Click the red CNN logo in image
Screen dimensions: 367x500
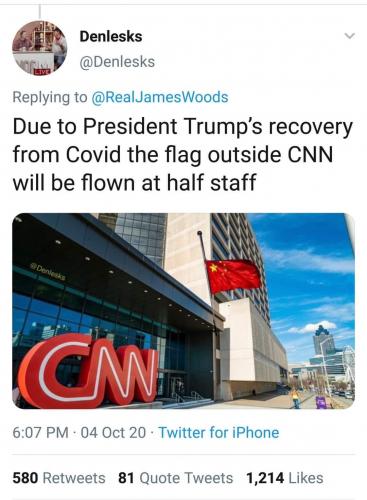[x=88, y=371]
